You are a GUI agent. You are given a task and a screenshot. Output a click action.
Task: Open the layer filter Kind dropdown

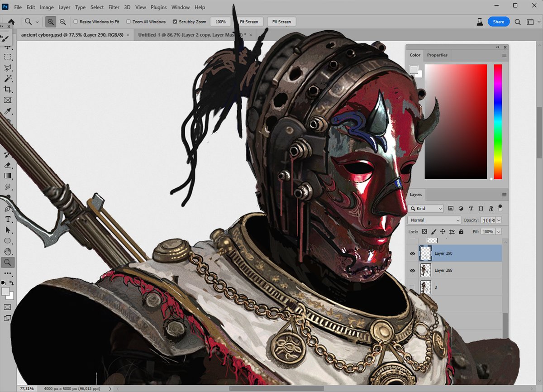426,209
